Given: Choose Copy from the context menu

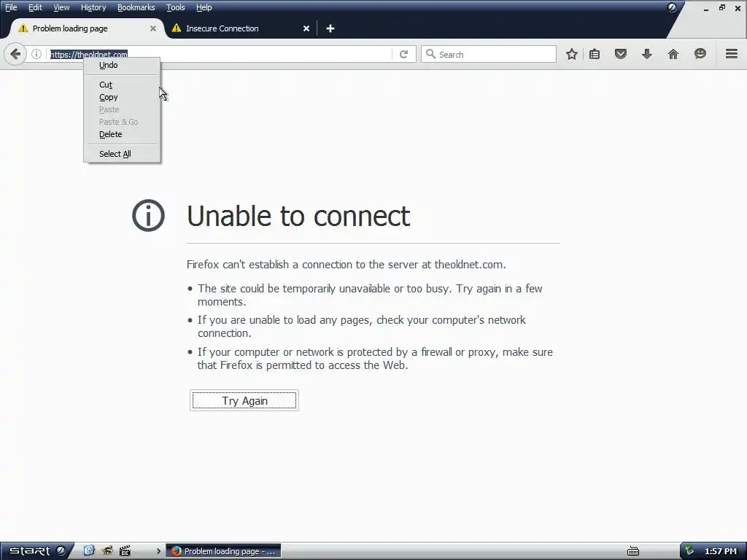Looking at the screenshot, I should (122, 97).
